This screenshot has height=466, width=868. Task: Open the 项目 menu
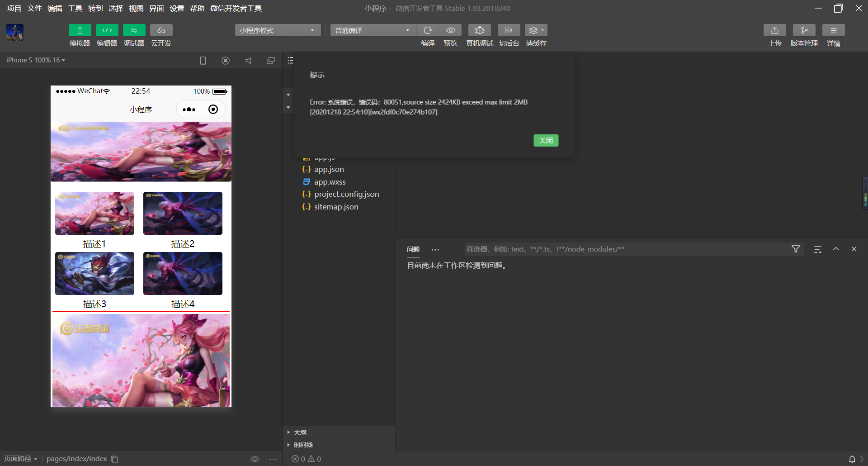(x=14, y=9)
